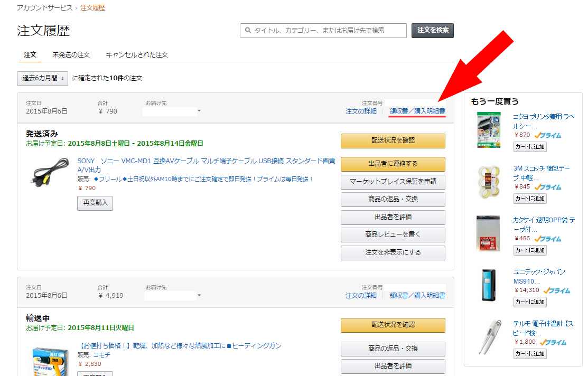Click 商品の返品・交換 for the heat gun order

(393, 349)
